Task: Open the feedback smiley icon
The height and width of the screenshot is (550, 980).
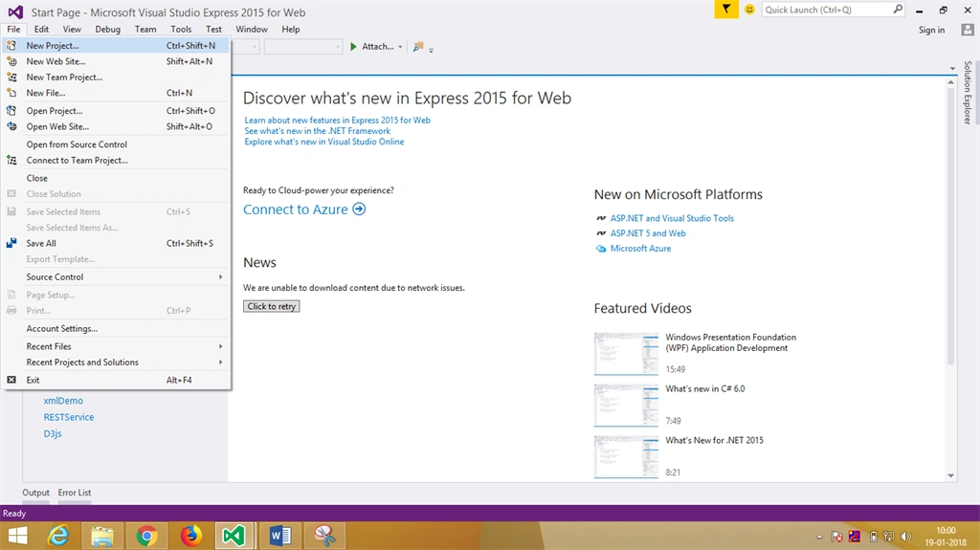Action: (749, 10)
